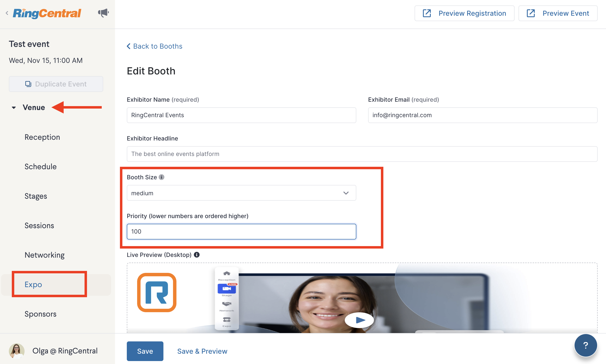The height and width of the screenshot is (364, 606).
Task: Focus the Exhibitor Name field
Action: [241, 115]
